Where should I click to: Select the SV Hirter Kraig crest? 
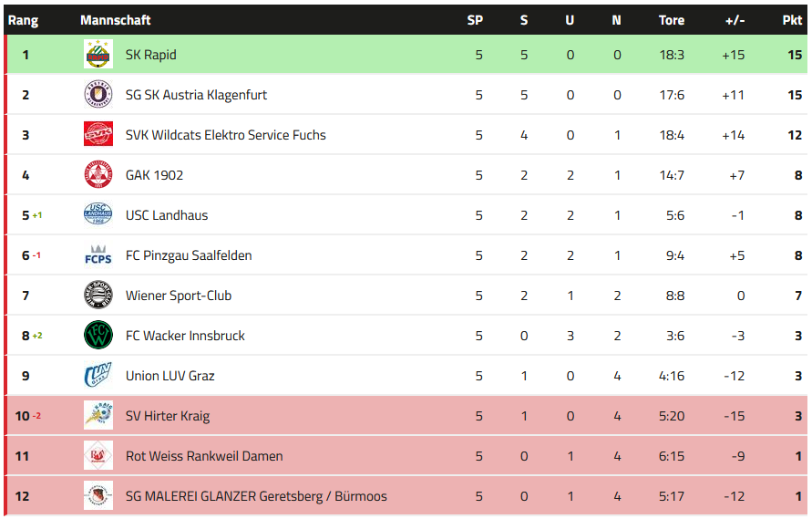98,416
